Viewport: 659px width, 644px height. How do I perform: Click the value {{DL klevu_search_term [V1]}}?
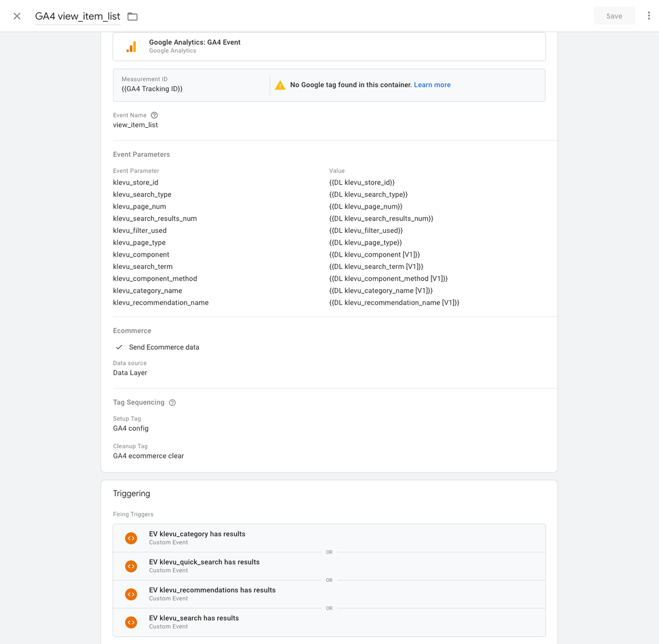(x=376, y=266)
